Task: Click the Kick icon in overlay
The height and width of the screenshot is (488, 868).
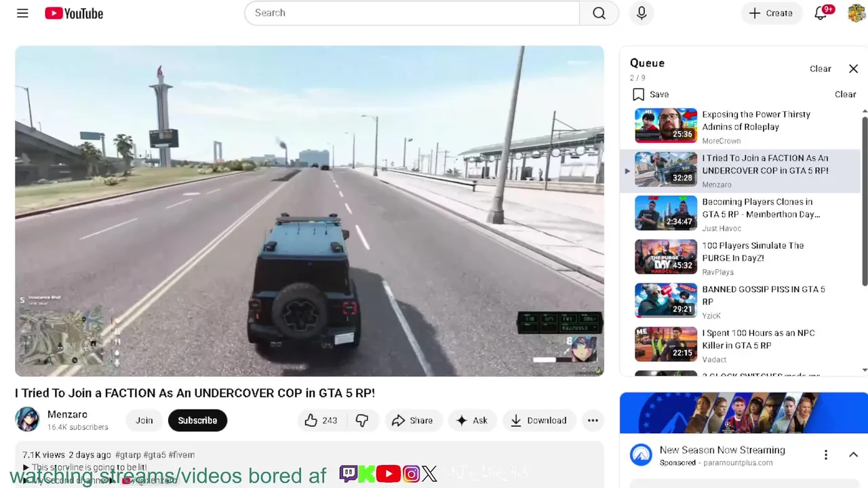Action: 366,474
